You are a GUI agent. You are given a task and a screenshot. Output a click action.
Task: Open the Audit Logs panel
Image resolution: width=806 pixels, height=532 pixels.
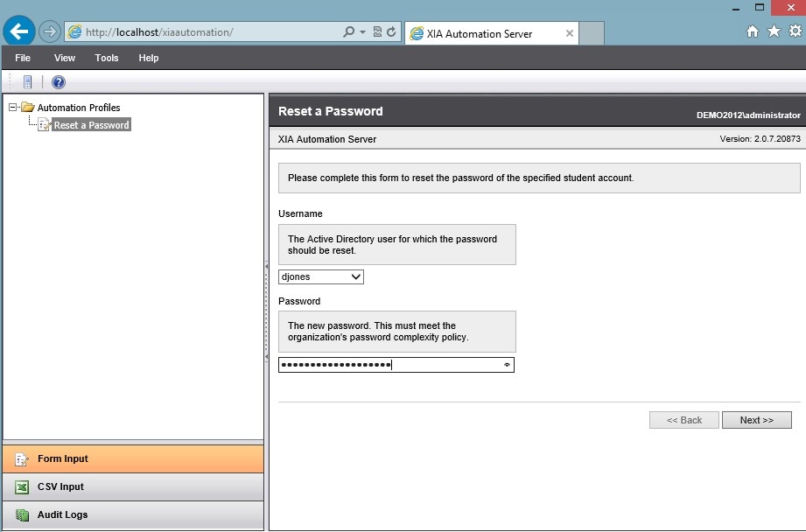pos(133,515)
